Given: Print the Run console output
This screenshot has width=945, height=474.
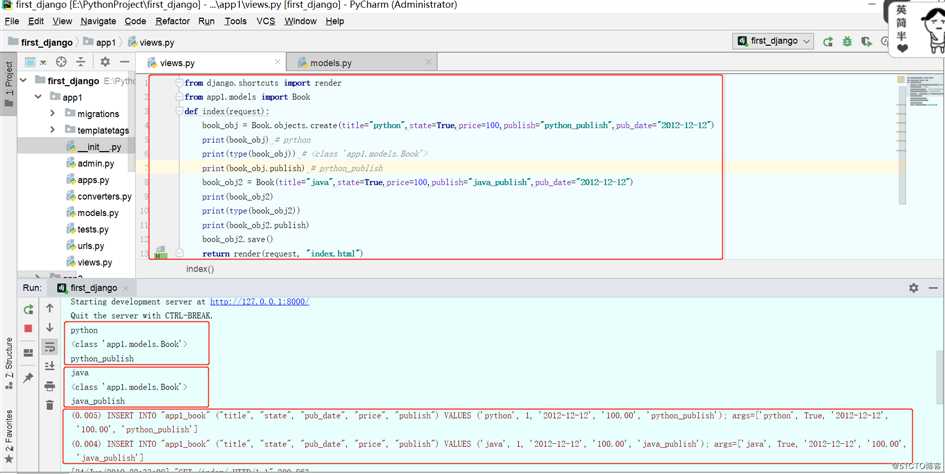Looking at the screenshot, I should (50, 386).
